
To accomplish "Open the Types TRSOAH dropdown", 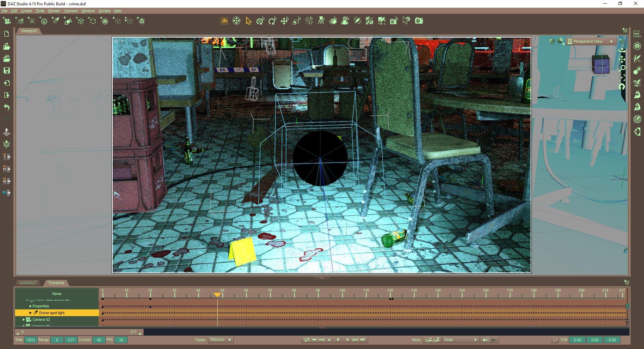I will [x=220, y=340].
